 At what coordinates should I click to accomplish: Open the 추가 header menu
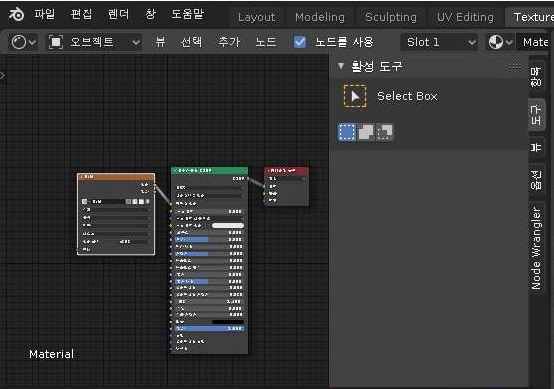(x=229, y=42)
